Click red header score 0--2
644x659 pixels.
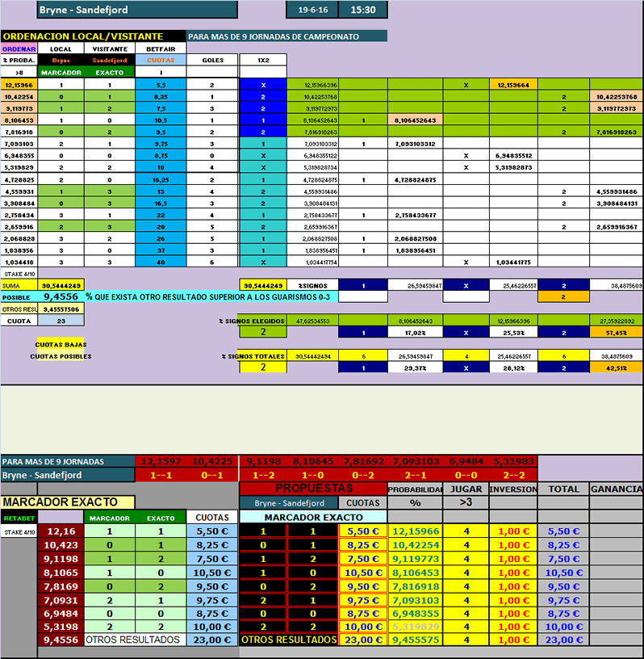pos(363,475)
